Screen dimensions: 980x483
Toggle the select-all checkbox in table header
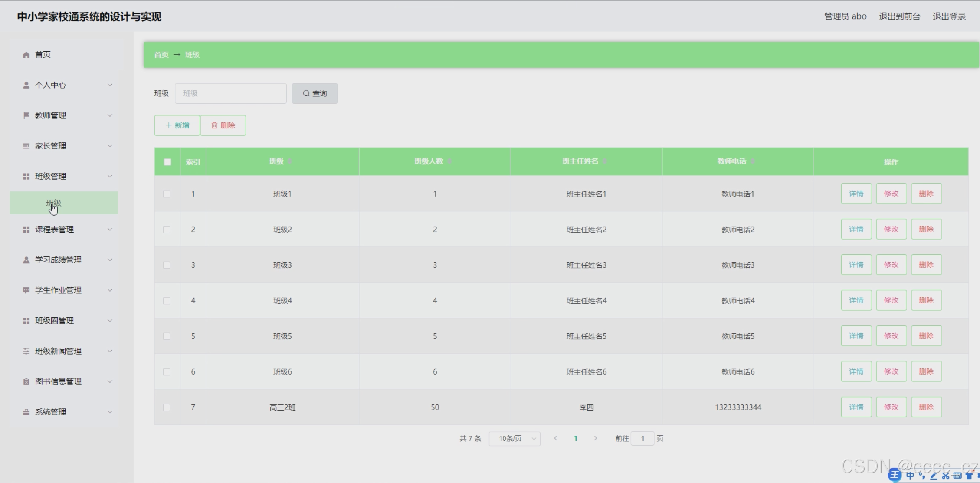point(167,162)
